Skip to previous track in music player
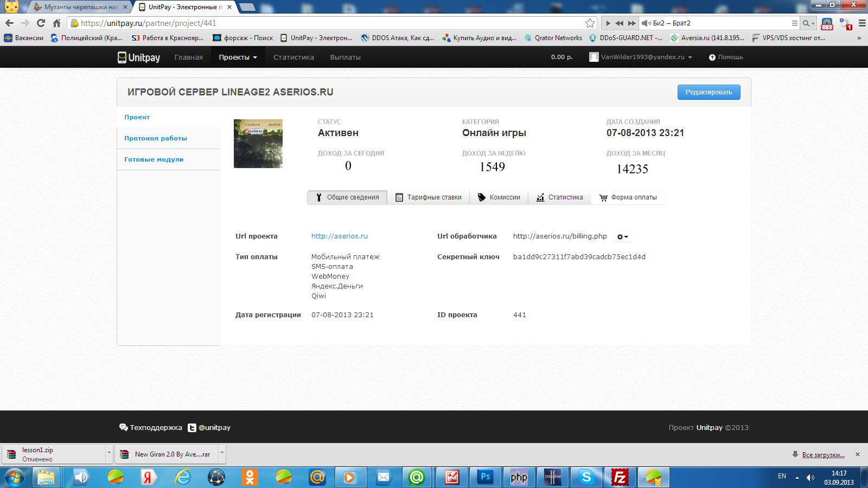The image size is (868, 488). tap(620, 23)
